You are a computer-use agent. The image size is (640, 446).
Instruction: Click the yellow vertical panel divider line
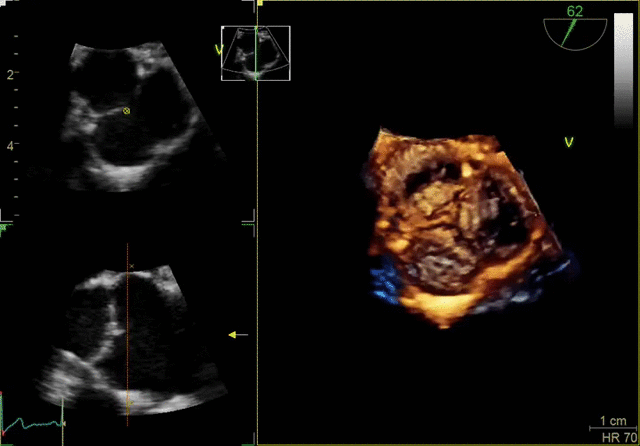click(258, 250)
